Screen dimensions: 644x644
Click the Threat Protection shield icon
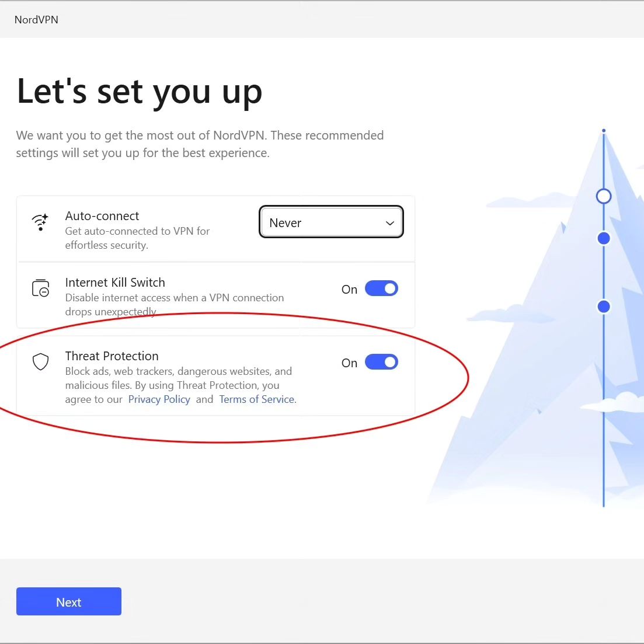(x=40, y=362)
